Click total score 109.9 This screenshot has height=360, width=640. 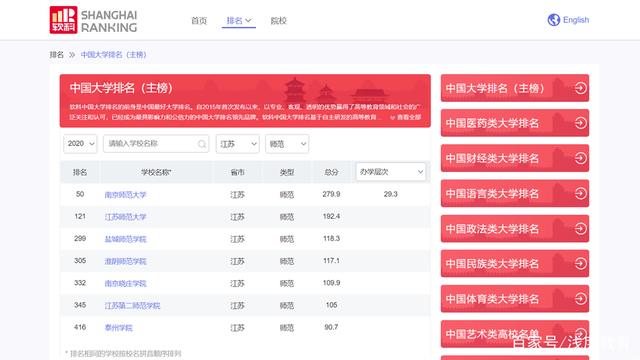click(x=331, y=283)
